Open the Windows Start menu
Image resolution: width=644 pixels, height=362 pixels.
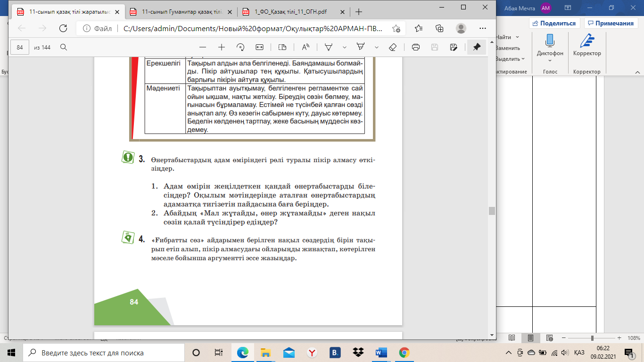point(11,353)
